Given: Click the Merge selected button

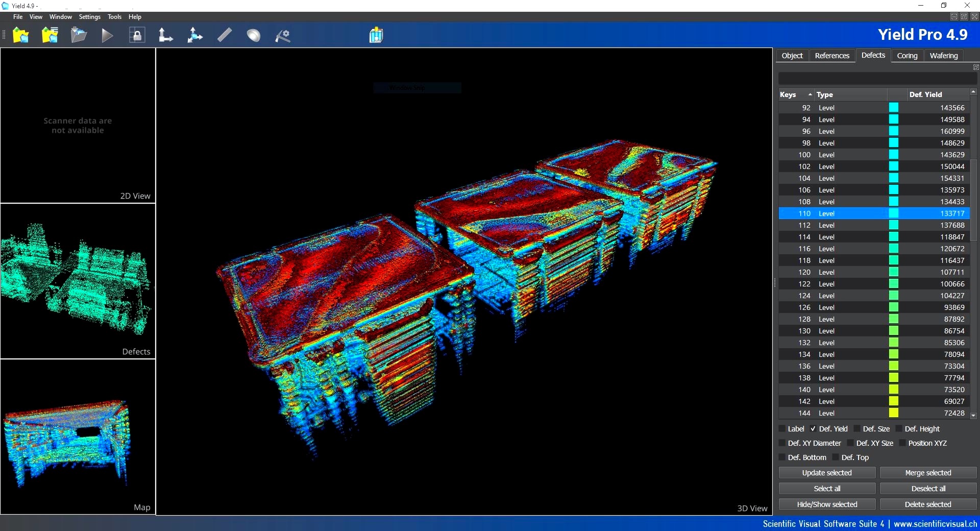Looking at the screenshot, I should click(928, 473).
